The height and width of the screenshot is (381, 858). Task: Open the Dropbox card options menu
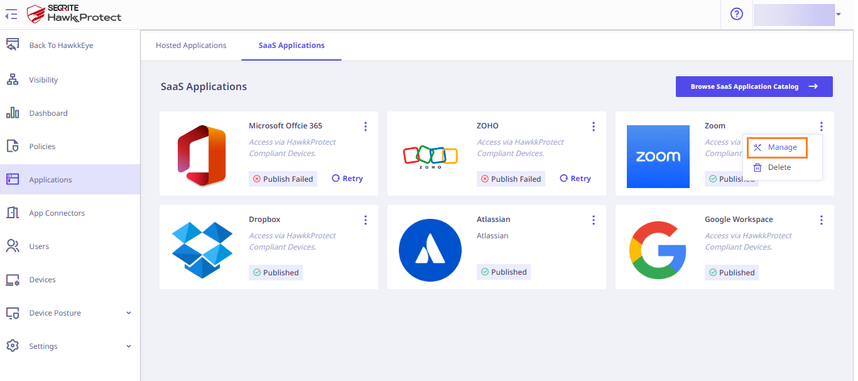pos(366,220)
